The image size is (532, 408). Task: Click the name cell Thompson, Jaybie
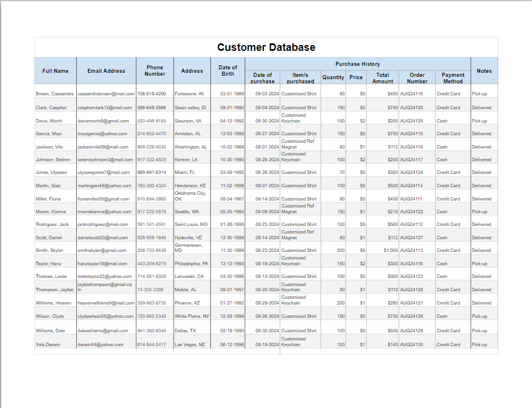click(x=55, y=290)
